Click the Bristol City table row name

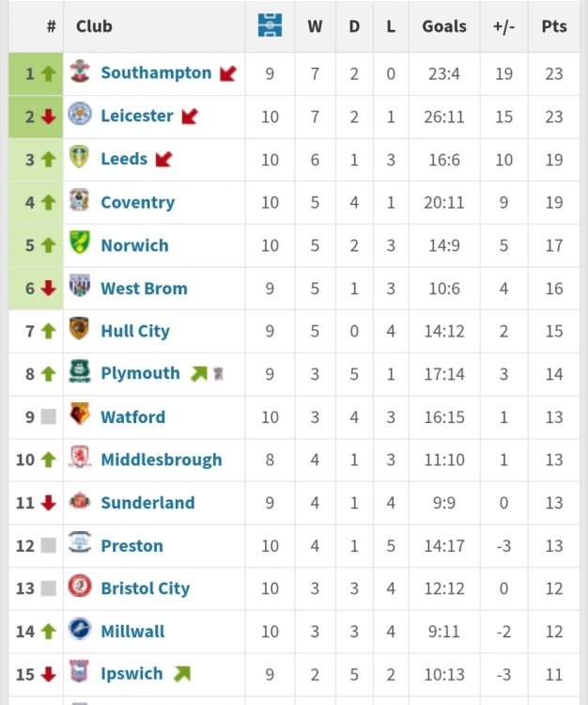pos(145,588)
